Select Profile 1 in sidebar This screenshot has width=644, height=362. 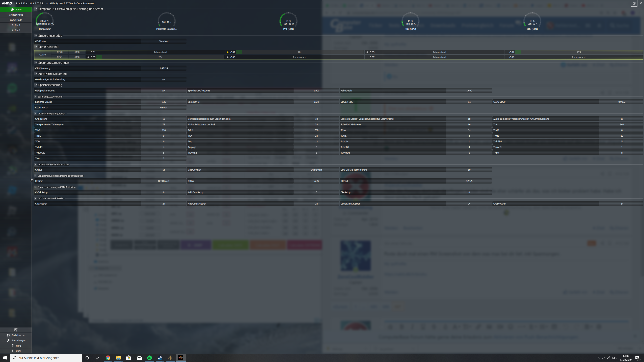tap(16, 25)
